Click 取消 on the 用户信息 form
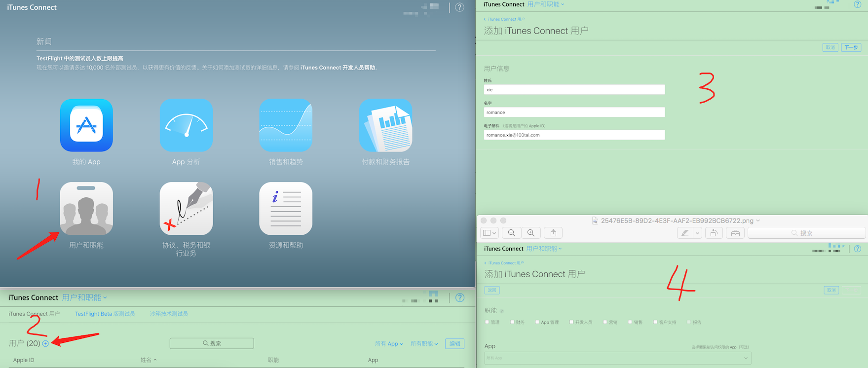The height and width of the screenshot is (368, 868). [830, 47]
